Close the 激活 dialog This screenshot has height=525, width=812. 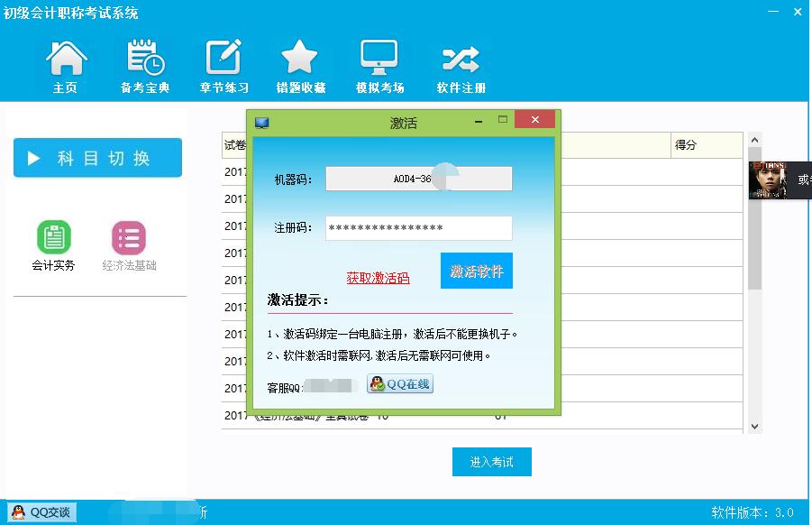[x=535, y=121]
